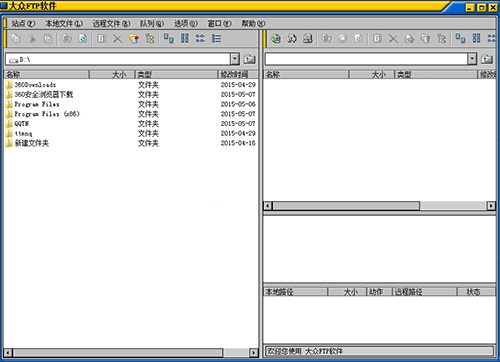The image size is (500, 362).
Task: Open the 选项 menu
Action: tap(186, 24)
